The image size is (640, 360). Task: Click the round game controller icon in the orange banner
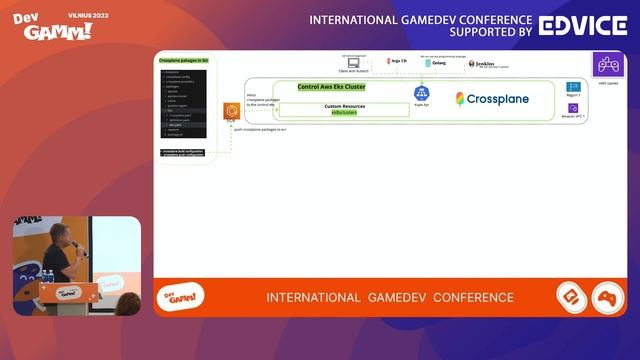608,298
